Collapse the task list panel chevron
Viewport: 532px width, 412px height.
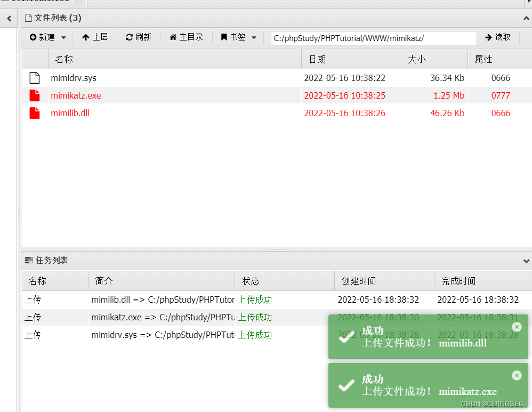(526, 261)
